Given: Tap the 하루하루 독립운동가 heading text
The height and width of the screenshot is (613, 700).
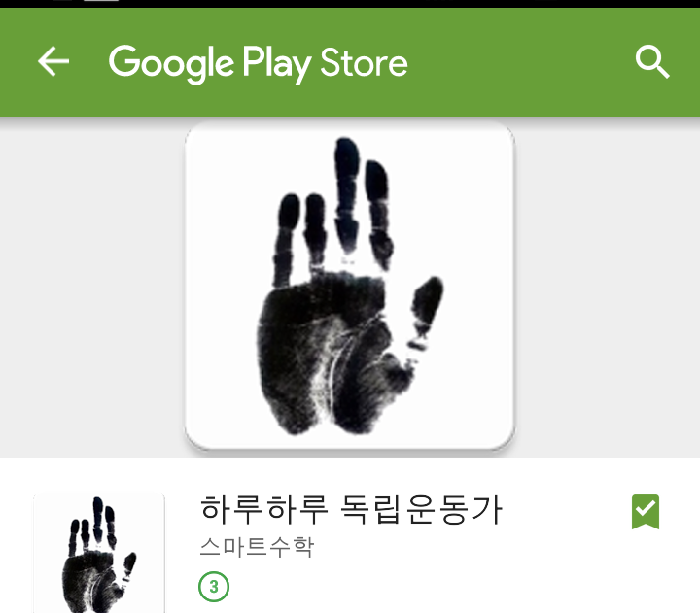Looking at the screenshot, I should point(351,510).
